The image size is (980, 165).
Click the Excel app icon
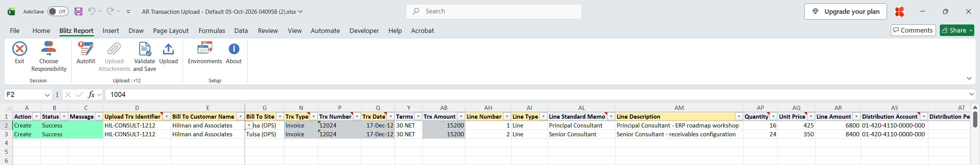11,11
